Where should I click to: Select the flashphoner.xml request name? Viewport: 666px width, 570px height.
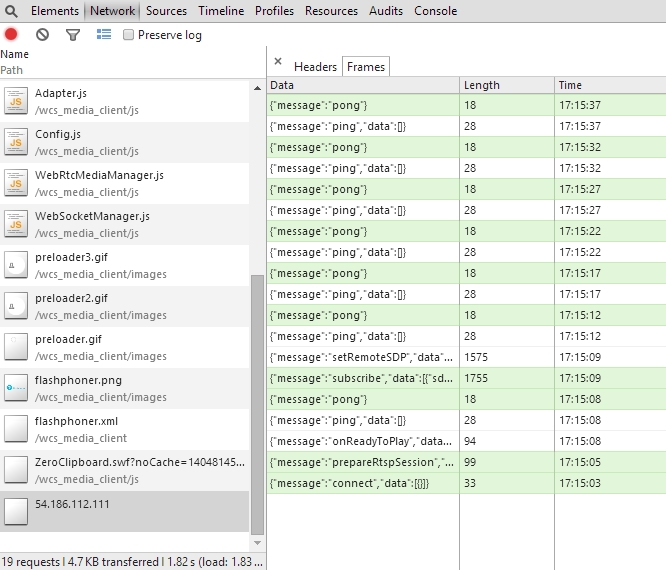click(76, 421)
